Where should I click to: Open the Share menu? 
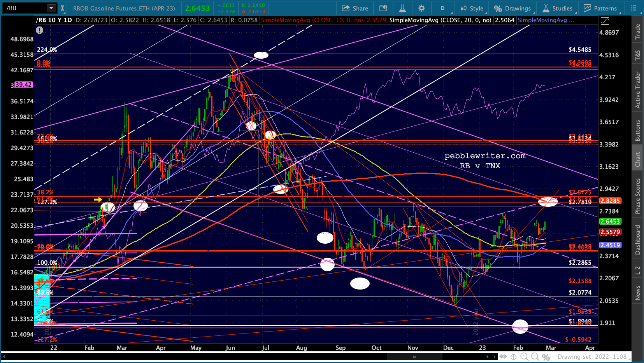pyautogui.click(x=355, y=8)
